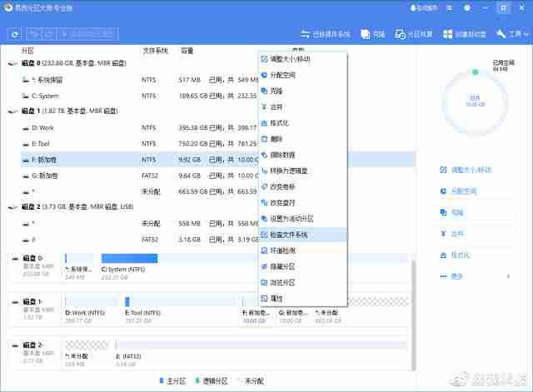
Task: Open the hamburger menu in the title bar
Action: pos(450,8)
